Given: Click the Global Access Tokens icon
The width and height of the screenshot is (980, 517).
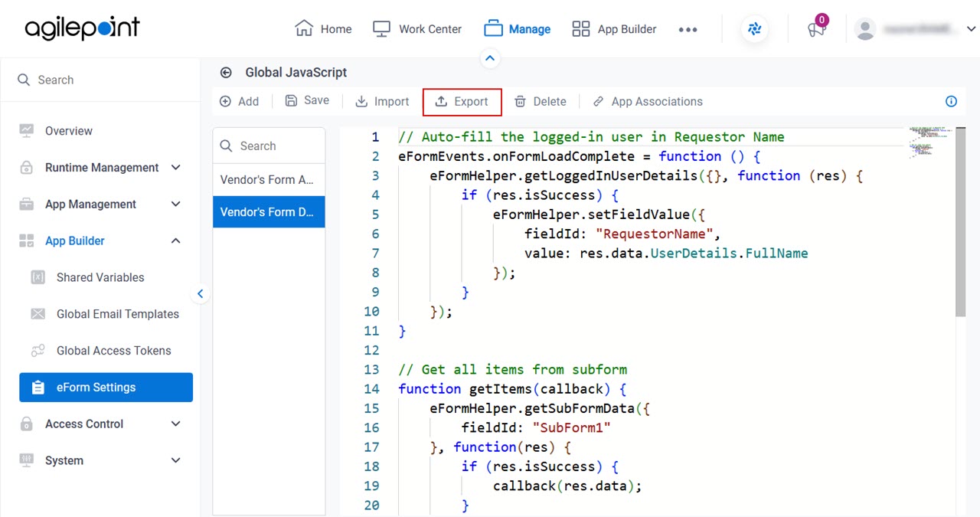Looking at the screenshot, I should (x=38, y=351).
